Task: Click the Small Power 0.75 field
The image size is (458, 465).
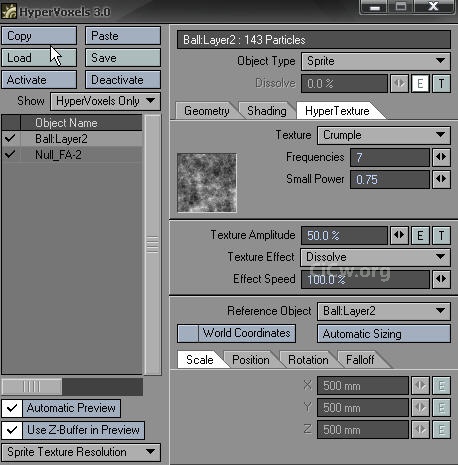Action: [x=390, y=179]
